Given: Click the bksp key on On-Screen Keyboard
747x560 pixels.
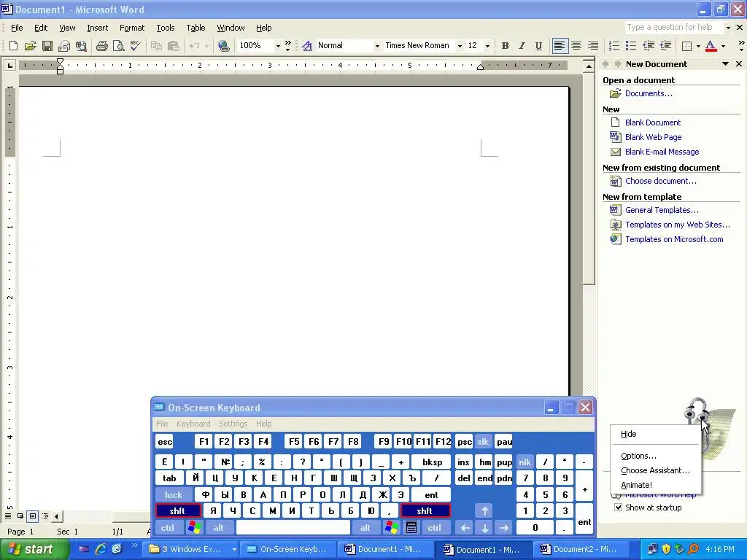Looking at the screenshot, I should (432, 462).
